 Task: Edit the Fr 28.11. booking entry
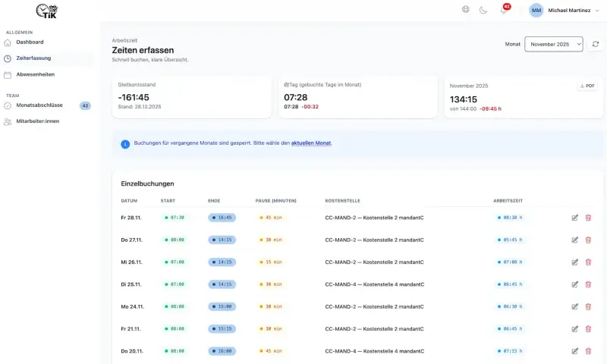(574, 218)
